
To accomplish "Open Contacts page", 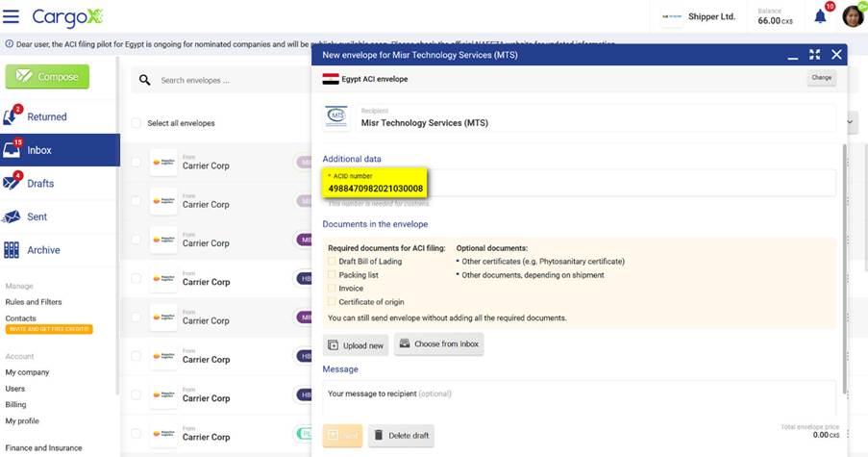I will coord(20,318).
